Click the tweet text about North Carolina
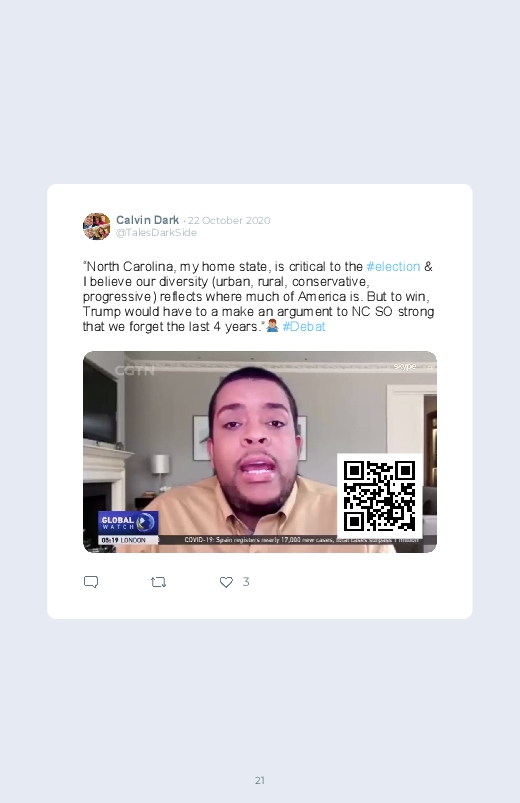This screenshot has height=803, width=520. (x=258, y=297)
